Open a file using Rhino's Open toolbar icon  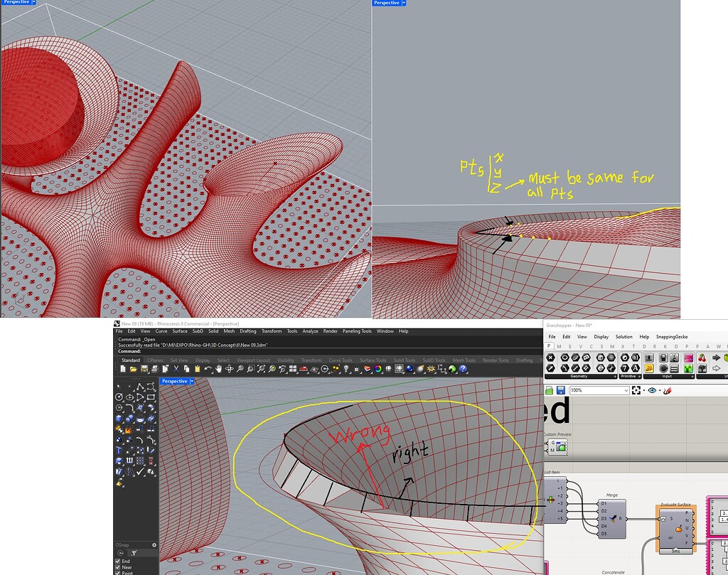click(134, 368)
